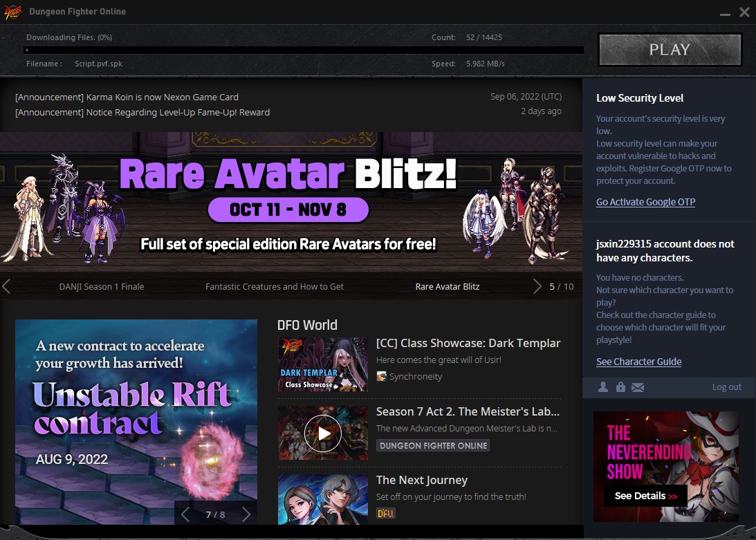Open The Next Journey thumbnail
756x540 pixels.
[x=323, y=499]
